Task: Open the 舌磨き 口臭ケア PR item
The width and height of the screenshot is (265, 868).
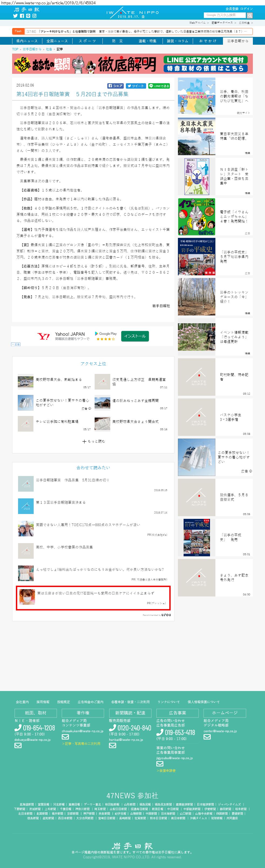Action: (x=93, y=598)
